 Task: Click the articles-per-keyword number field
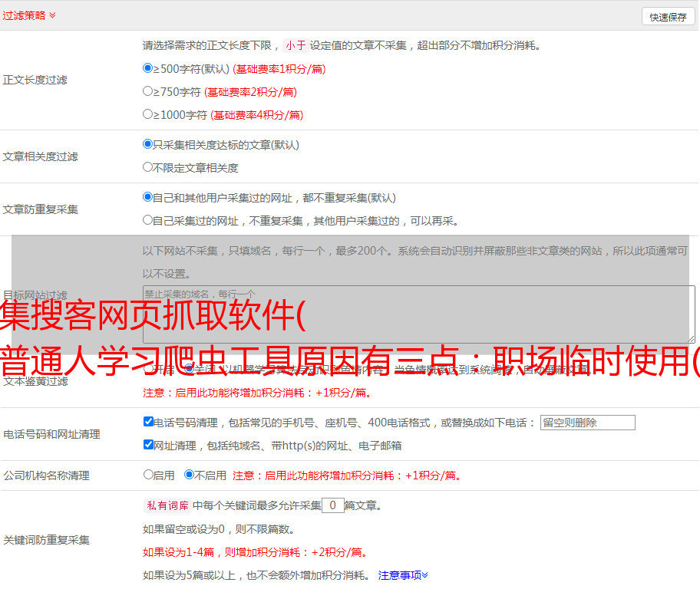pos(332,505)
